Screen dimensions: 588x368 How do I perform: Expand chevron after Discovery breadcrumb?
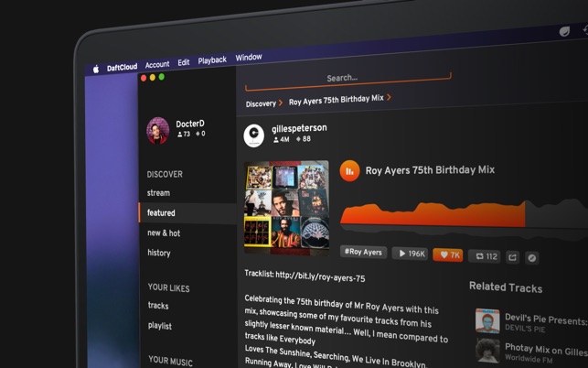point(281,103)
